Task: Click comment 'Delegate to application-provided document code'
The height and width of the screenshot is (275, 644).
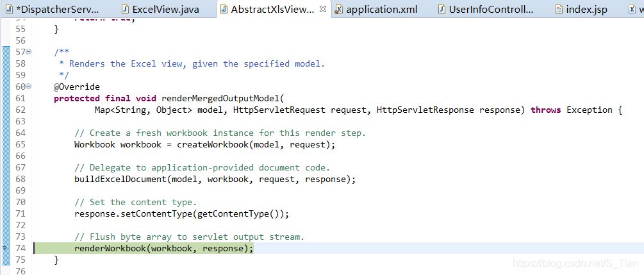Action: 202,168
